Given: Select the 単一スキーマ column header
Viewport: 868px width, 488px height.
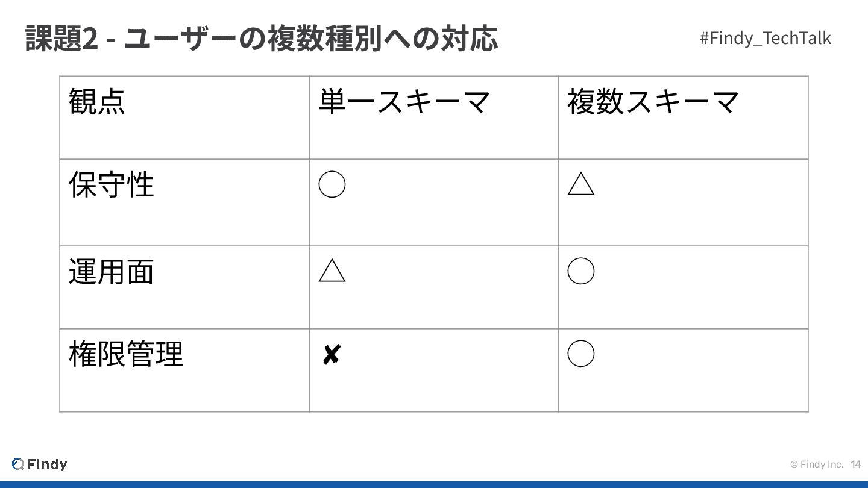Looking at the screenshot, I should (404, 101).
